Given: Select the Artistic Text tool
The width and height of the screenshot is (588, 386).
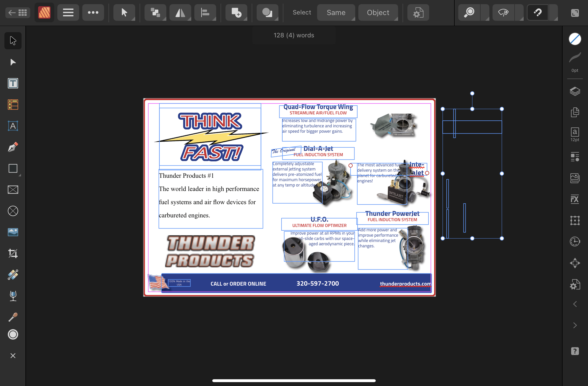Looking at the screenshot, I should click(x=13, y=126).
